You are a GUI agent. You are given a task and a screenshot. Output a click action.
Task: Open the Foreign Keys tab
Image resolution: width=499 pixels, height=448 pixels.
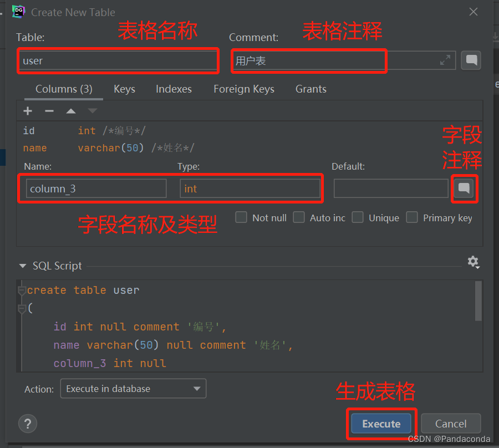click(x=244, y=89)
